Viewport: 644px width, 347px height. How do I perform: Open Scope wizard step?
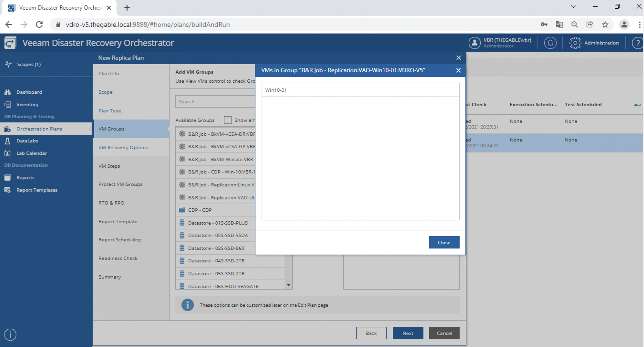(x=106, y=92)
